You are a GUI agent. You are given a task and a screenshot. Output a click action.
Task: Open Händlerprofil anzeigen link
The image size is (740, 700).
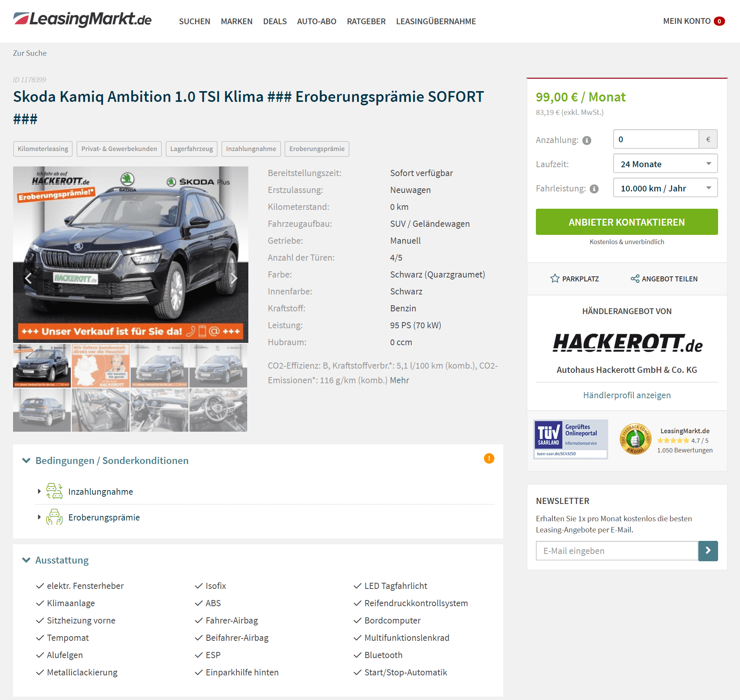(x=627, y=395)
